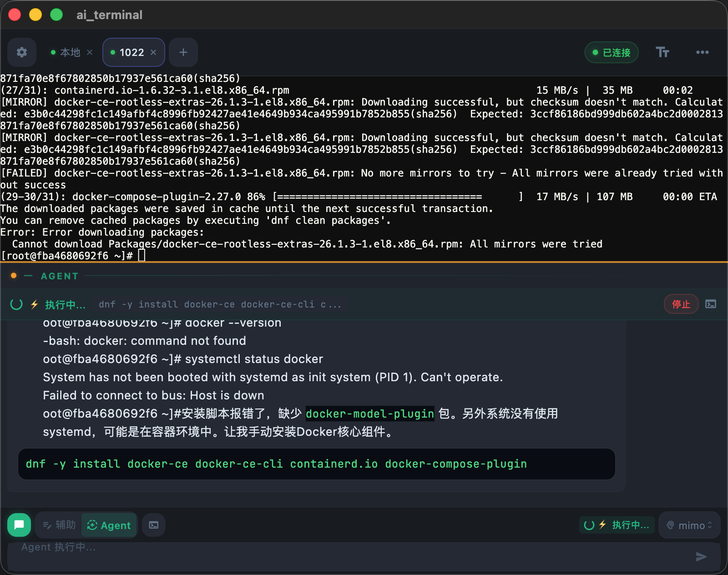Click the AGENT panel header label

click(60, 276)
